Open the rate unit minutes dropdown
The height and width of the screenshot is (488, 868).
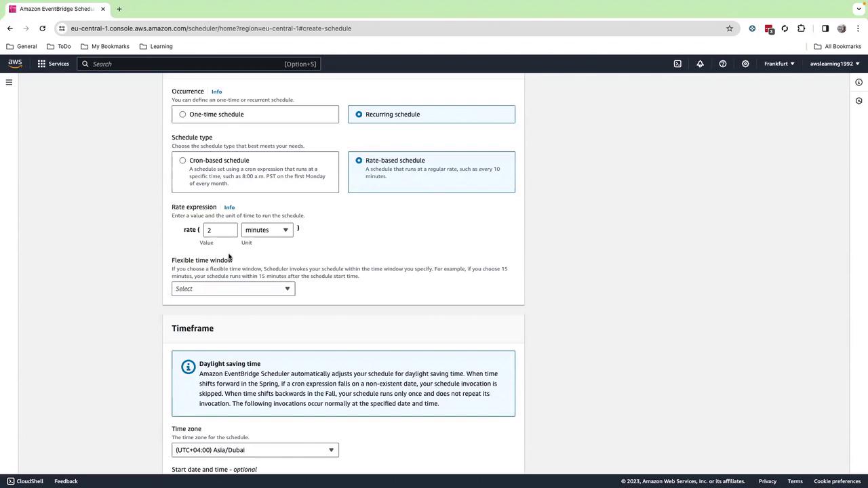pyautogui.click(x=267, y=230)
